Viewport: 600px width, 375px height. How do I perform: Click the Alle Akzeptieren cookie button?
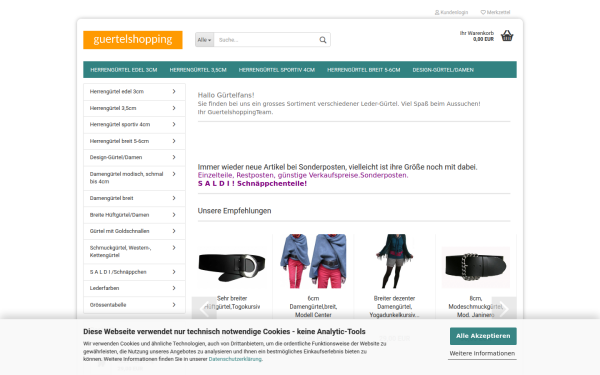pyautogui.click(x=483, y=336)
